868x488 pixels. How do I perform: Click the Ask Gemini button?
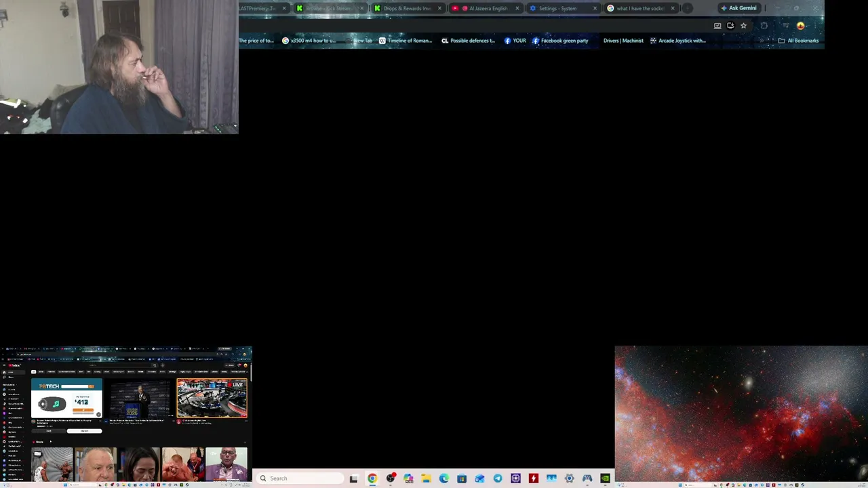[738, 8]
